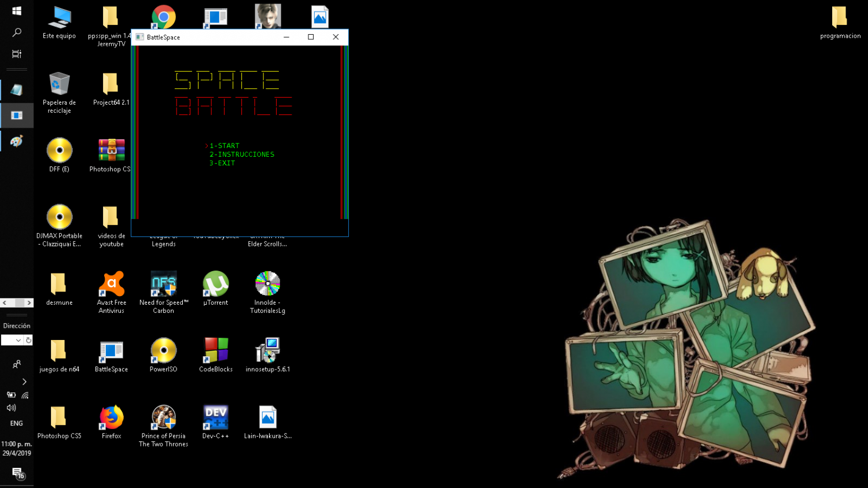
Task: Select the juegos de n64 folder
Action: (x=59, y=355)
